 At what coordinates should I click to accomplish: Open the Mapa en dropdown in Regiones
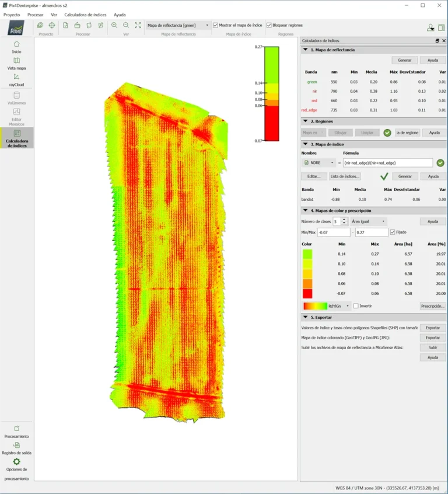pos(313,133)
